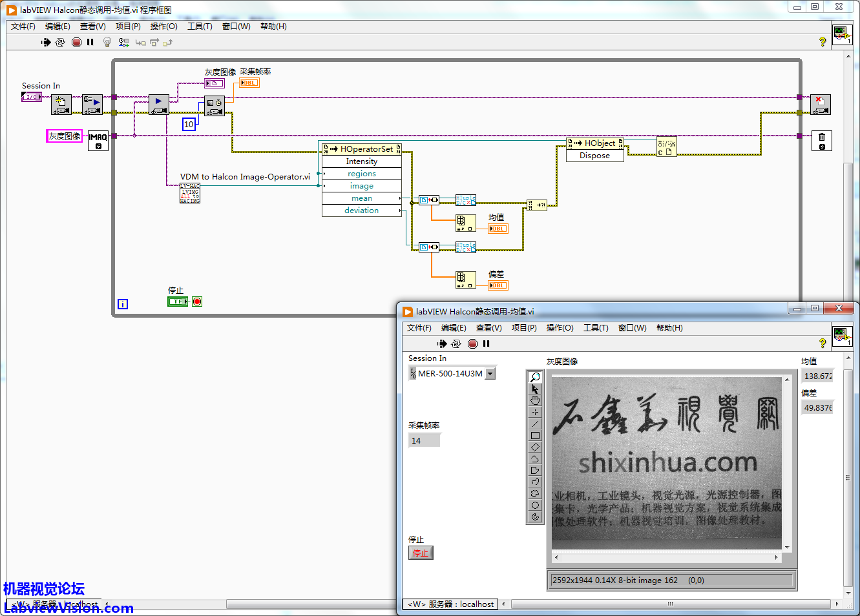Toggle the 停止 boolean terminal in diagram

tap(177, 302)
